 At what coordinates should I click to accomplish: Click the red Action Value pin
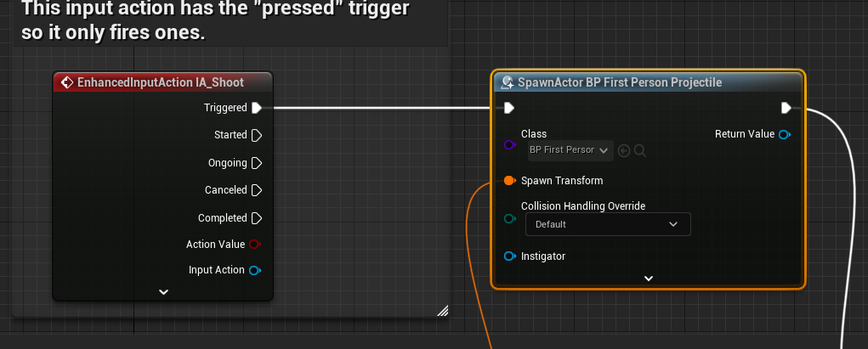click(255, 244)
